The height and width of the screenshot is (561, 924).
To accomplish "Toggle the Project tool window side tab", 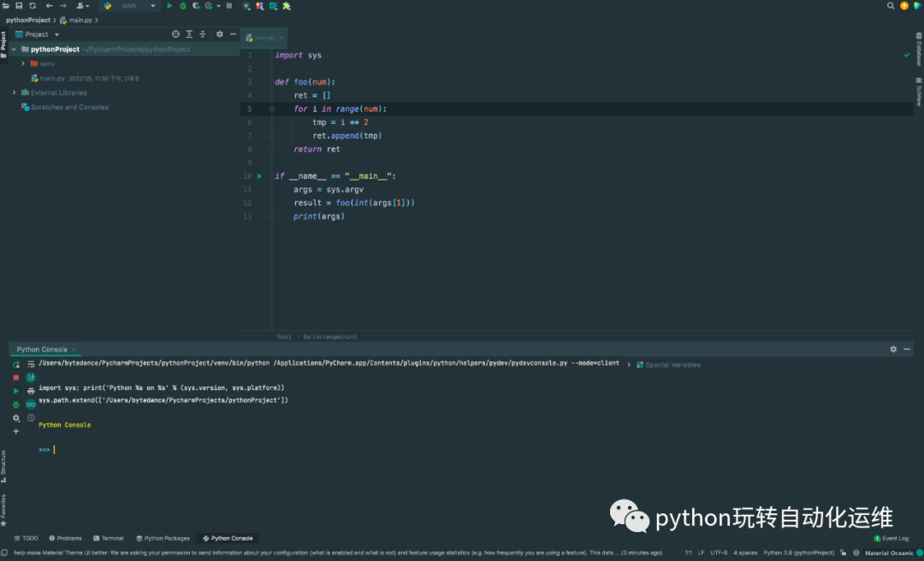I will (x=3, y=44).
